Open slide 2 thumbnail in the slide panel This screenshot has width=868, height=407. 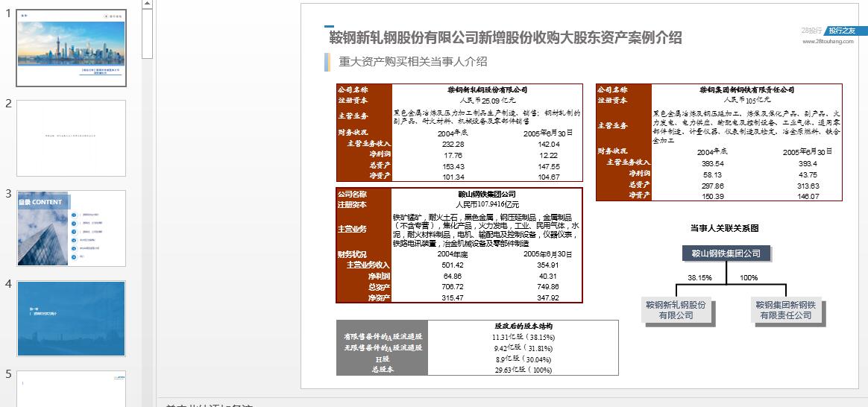pos(72,138)
